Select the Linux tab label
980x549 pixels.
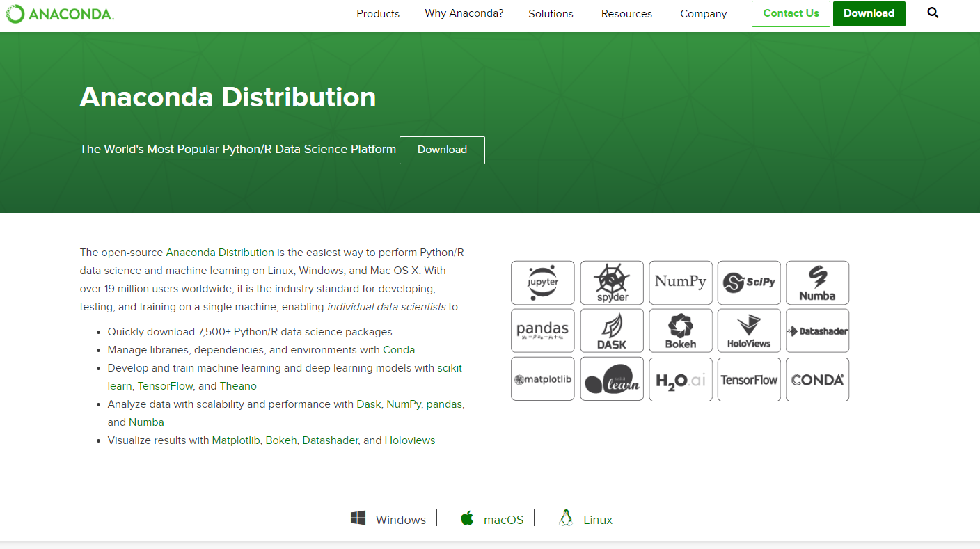click(598, 520)
